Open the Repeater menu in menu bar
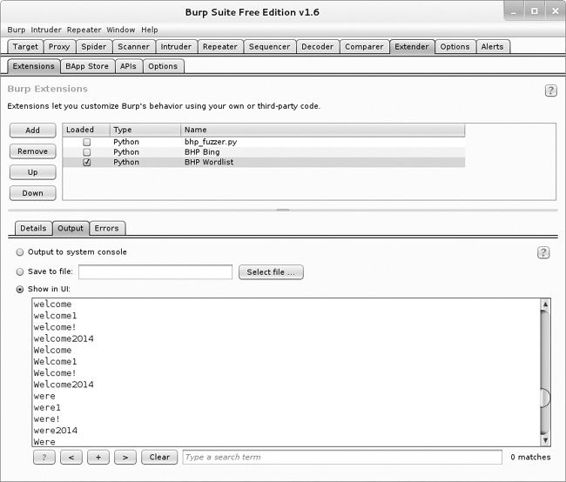Viewport: 566px width, 482px height. point(84,30)
